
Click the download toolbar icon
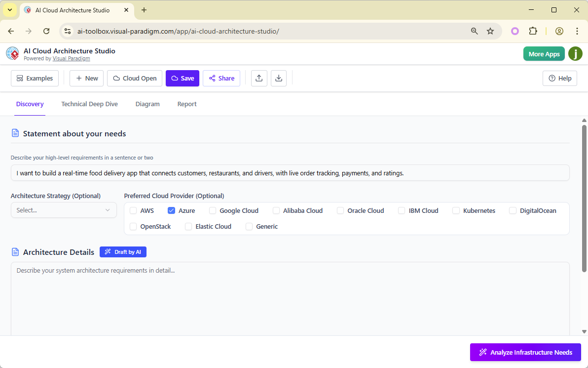tap(279, 78)
